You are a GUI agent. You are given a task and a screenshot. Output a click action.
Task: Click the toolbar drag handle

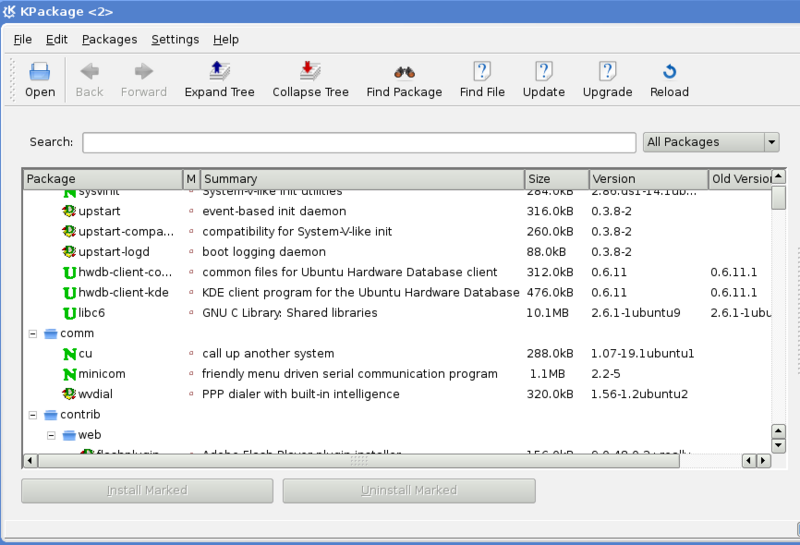(x=13, y=80)
